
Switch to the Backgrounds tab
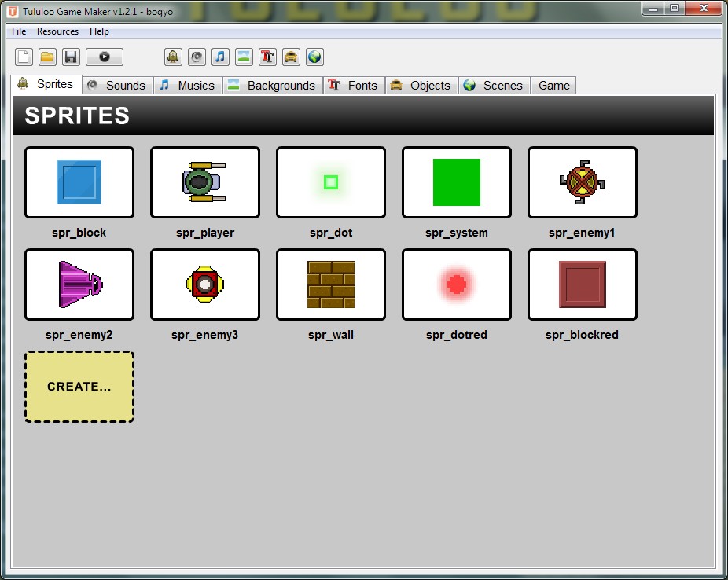(x=272, y=85)
